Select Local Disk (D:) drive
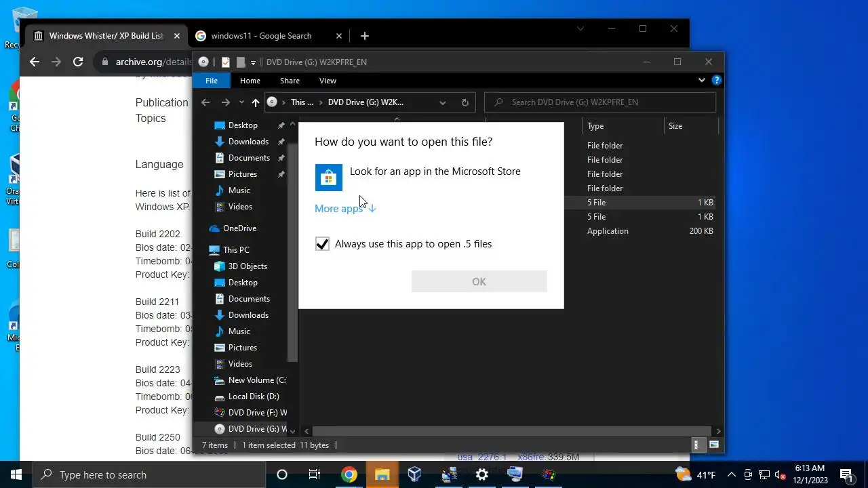The width and height of the screenshot is (868, 488). pyautogui.click(x=254, y=396)
